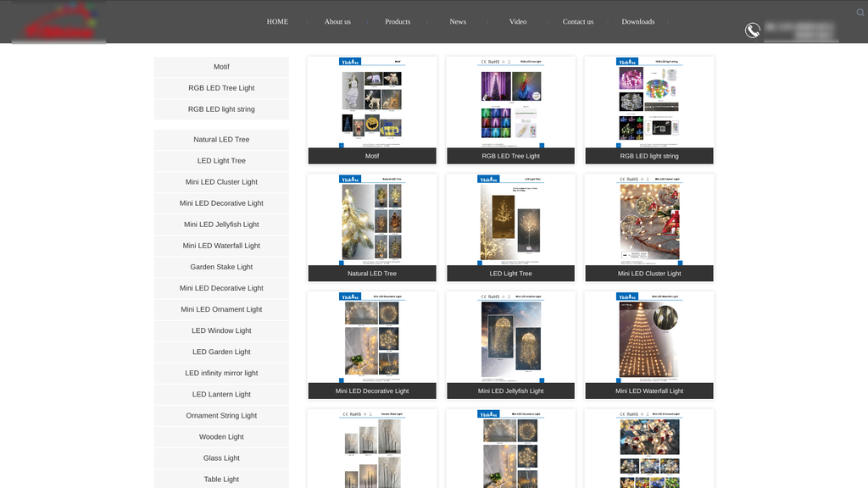Image resolution: width=868 pixels, height=488 pixels.
Task: Select LED Lantern Light in sidebar
Action: point(221,394)
